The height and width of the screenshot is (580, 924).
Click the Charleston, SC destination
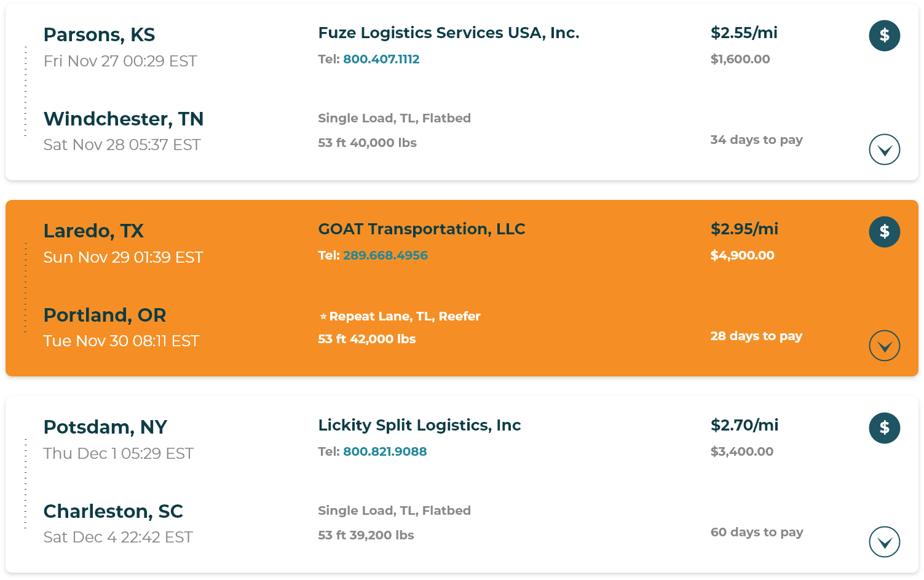point(113,511)
